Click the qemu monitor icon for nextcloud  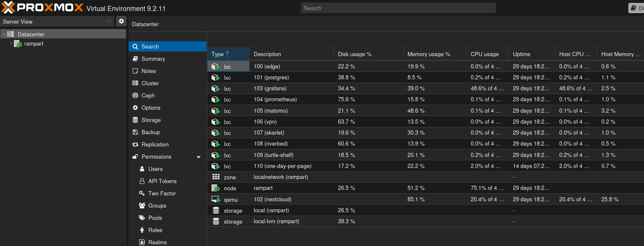216,199
